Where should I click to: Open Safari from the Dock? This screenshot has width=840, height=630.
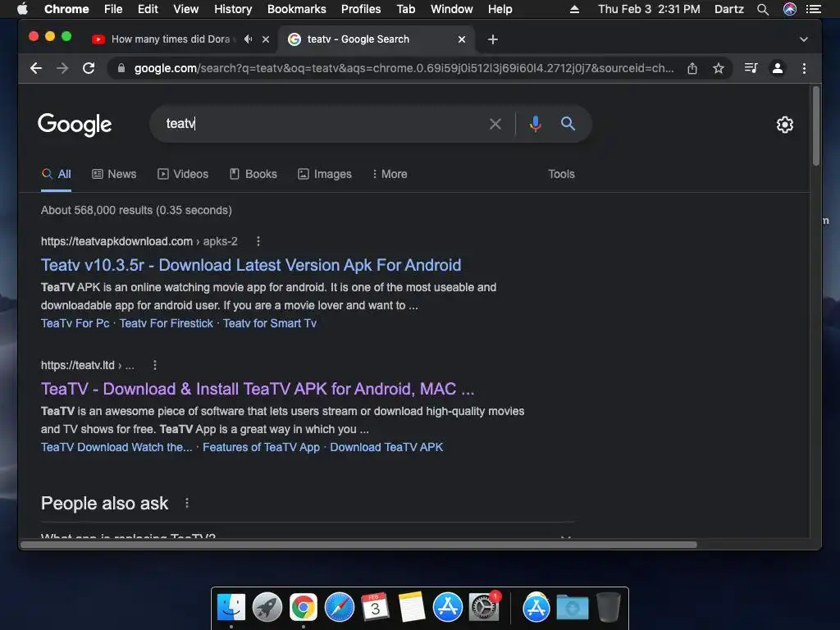click(x=339, y=608)
